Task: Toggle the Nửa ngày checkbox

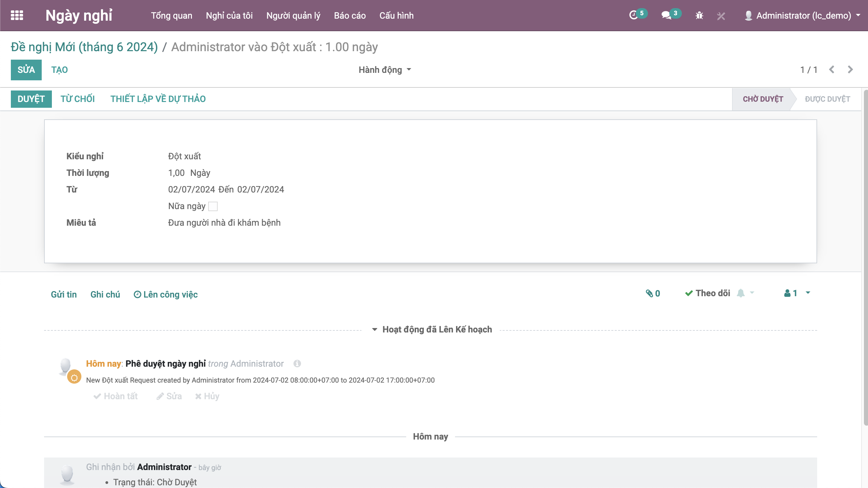Action: (x=213, y=206)
